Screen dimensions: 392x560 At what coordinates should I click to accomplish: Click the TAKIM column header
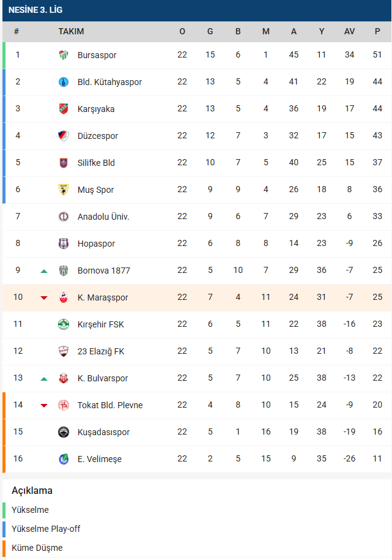coord(71,31)
